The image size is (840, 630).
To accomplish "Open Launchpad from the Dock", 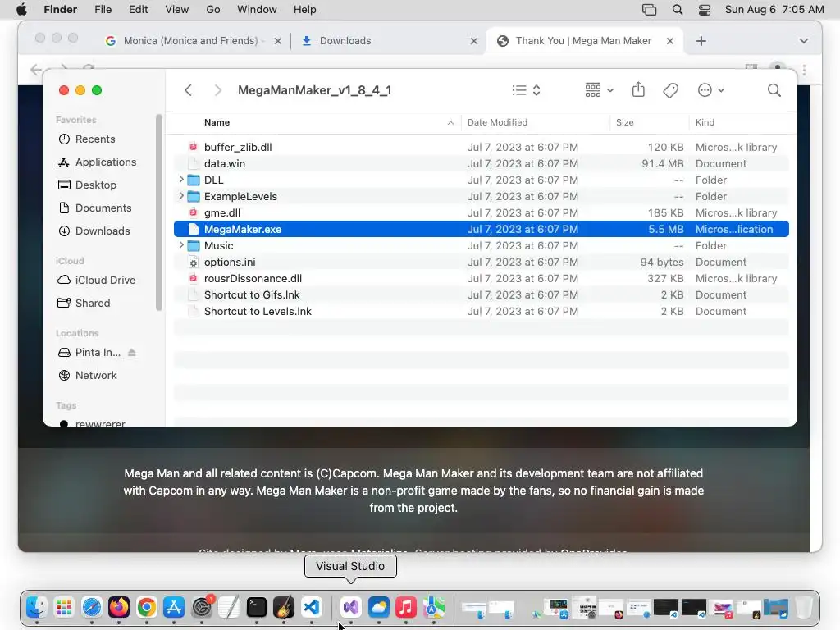I will pos(64,607).
